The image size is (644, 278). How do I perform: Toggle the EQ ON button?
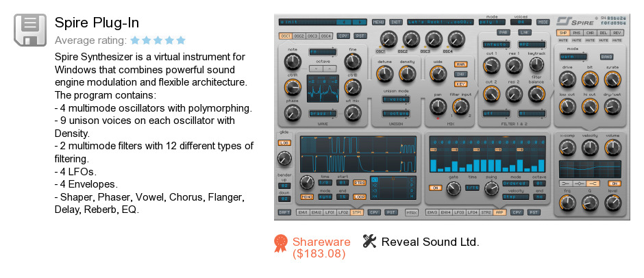(615, 184)
